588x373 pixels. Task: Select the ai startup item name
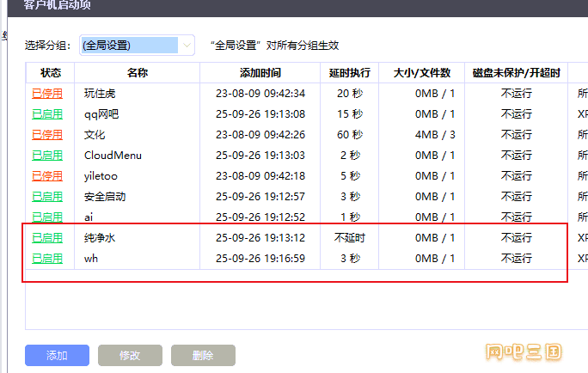point(89,217)
